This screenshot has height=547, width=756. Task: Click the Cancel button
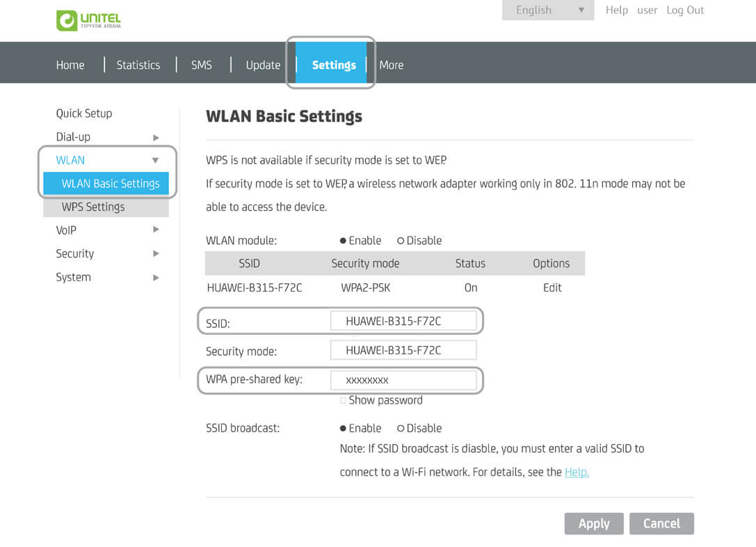tap(661, 523)
